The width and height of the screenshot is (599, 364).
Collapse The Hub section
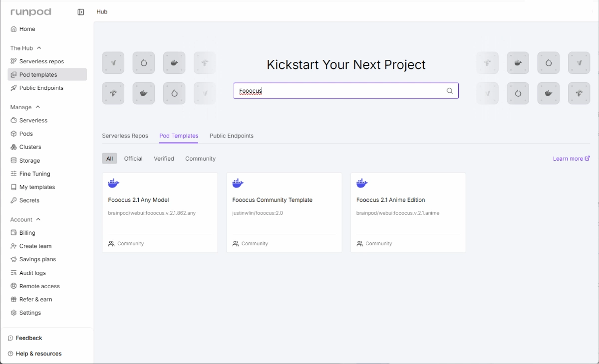[39, 48]
